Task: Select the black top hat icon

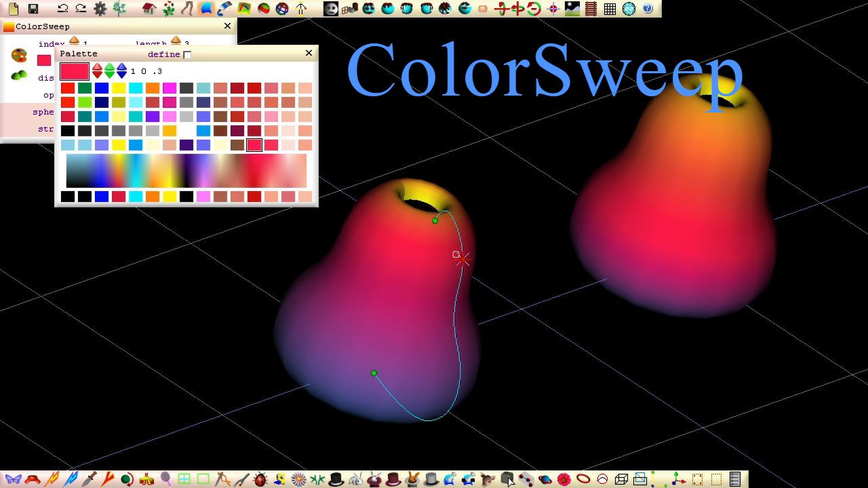Action: coord(336,479)
